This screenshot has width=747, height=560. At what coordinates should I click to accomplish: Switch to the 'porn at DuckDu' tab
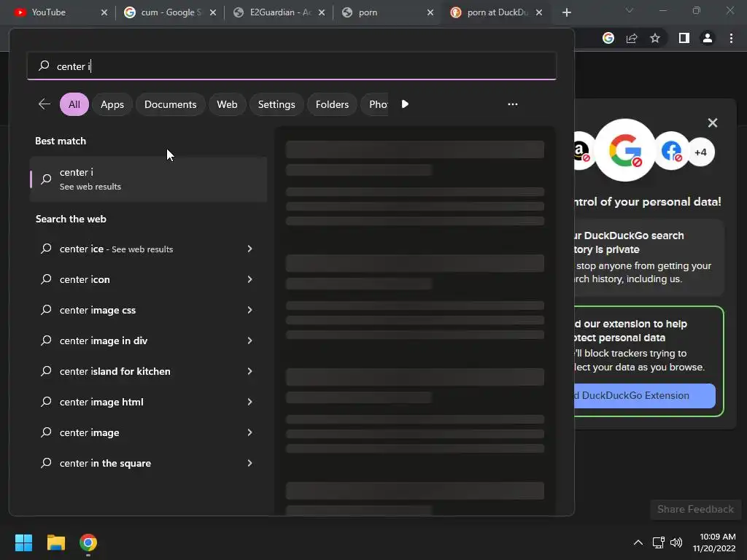click(495, 12)
